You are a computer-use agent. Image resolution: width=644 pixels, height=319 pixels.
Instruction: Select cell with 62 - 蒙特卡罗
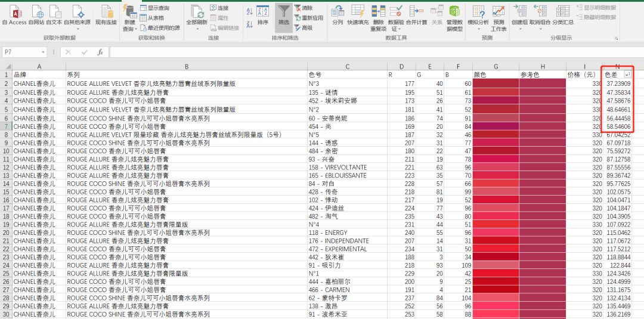coord(348,298)
